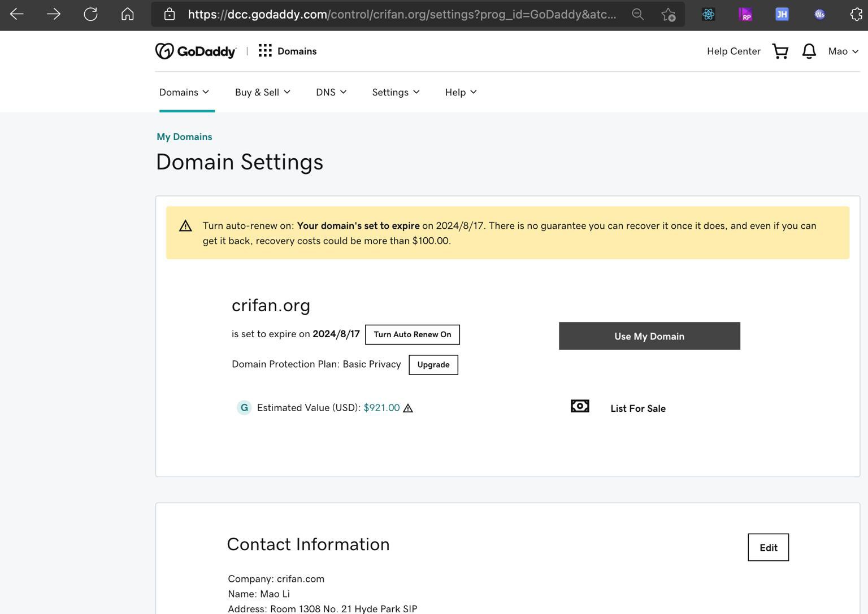Click the Address: Room 1308 line
Viewport: 868px width, 614px height.
point(322,609)
